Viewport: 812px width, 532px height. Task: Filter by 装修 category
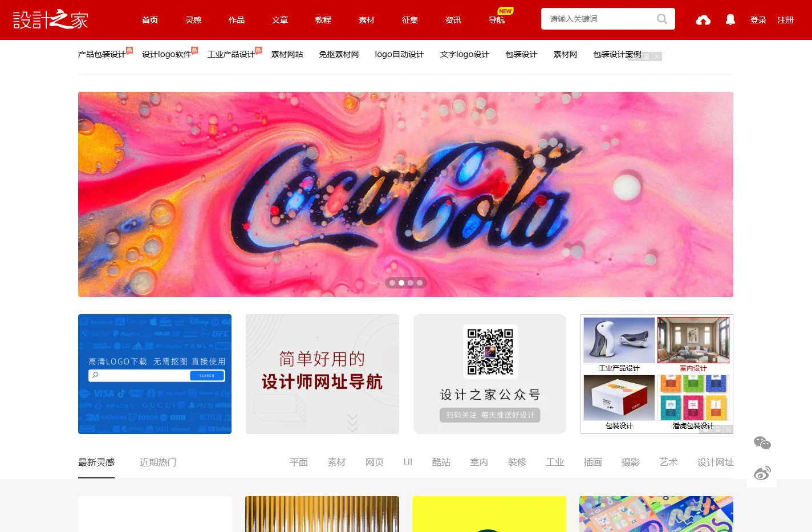tap(517, 462)
